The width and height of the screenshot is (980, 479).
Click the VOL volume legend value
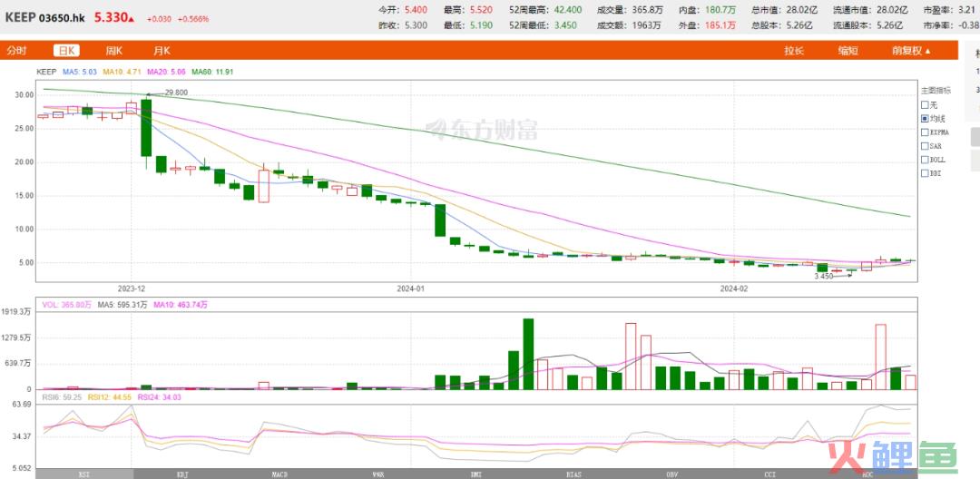67,305
